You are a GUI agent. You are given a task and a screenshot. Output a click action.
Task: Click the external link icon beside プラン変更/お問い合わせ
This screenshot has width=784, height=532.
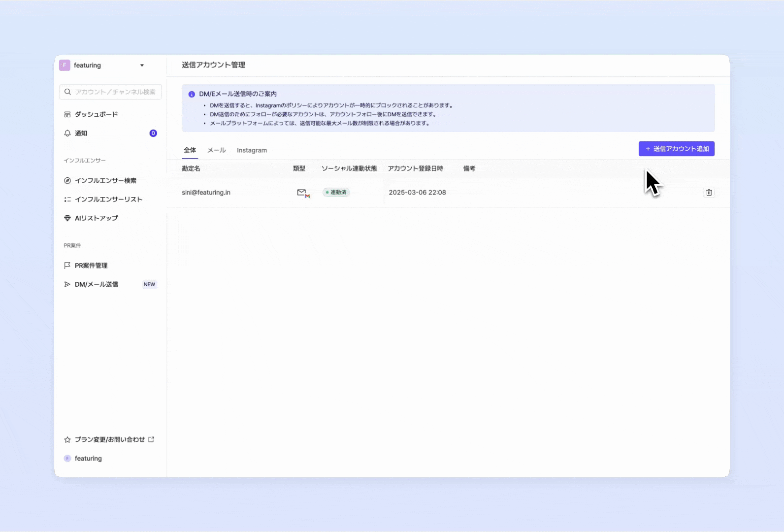[x=151, y=439]
